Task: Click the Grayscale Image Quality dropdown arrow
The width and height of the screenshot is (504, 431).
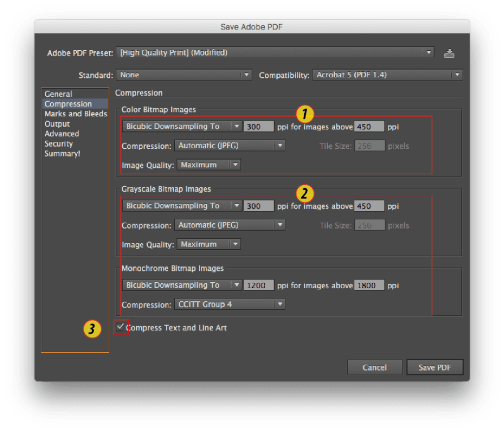Action: click(235, 244)
